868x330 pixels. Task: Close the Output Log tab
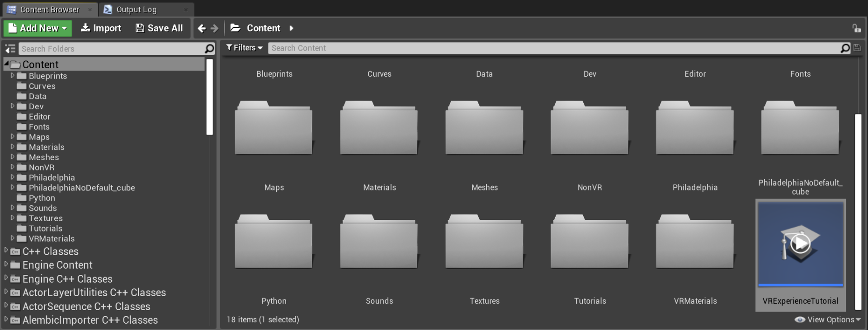click(x=186, y=9)
